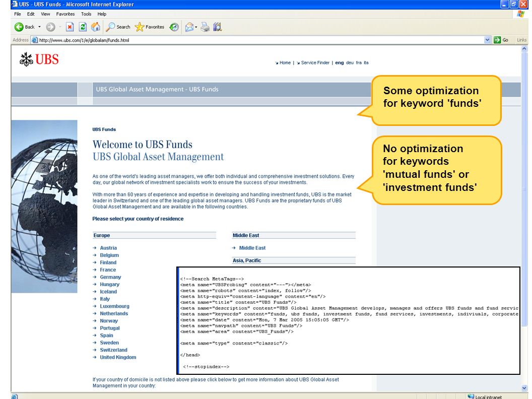Switch language to deu
Screen dimensions: 532x399
pyautogui.click(x=350, y=63)
